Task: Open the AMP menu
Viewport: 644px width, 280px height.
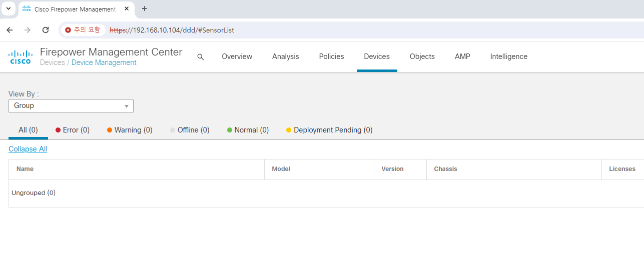Action: pos(462,56)
